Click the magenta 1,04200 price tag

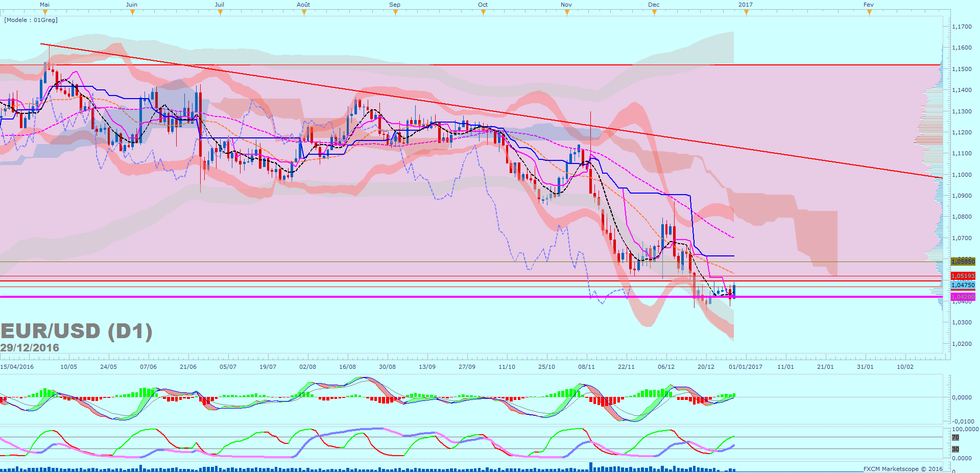click(x=963, y=297)
